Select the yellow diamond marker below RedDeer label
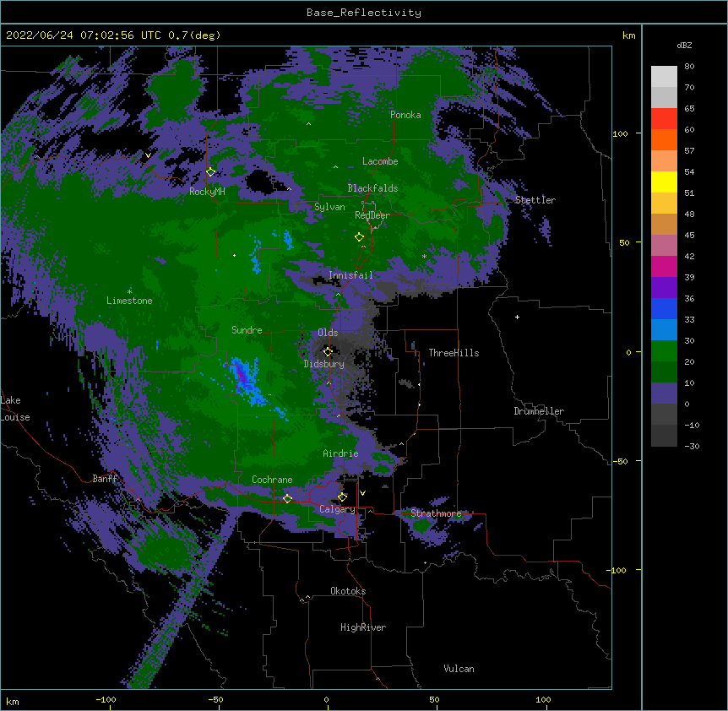The height and width of the screenshot is (711, 728). click(359, 237)
